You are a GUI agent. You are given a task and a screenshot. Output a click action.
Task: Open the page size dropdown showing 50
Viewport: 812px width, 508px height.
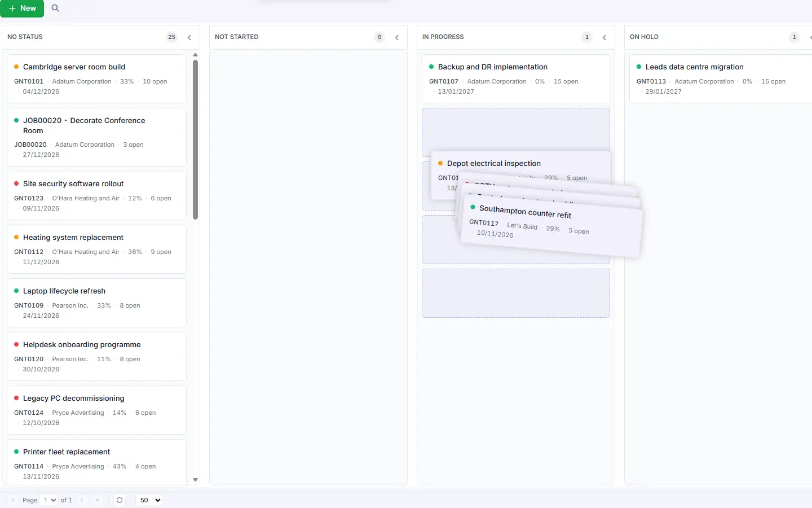[149, 500]
